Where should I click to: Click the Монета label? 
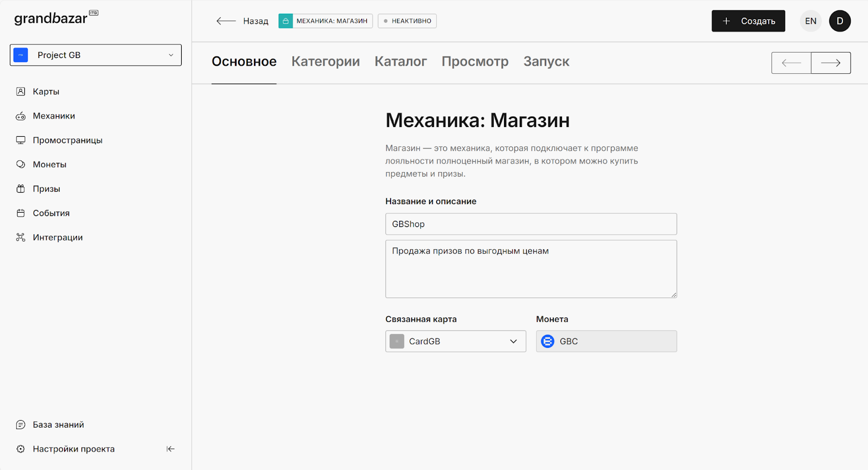(552, 319)
